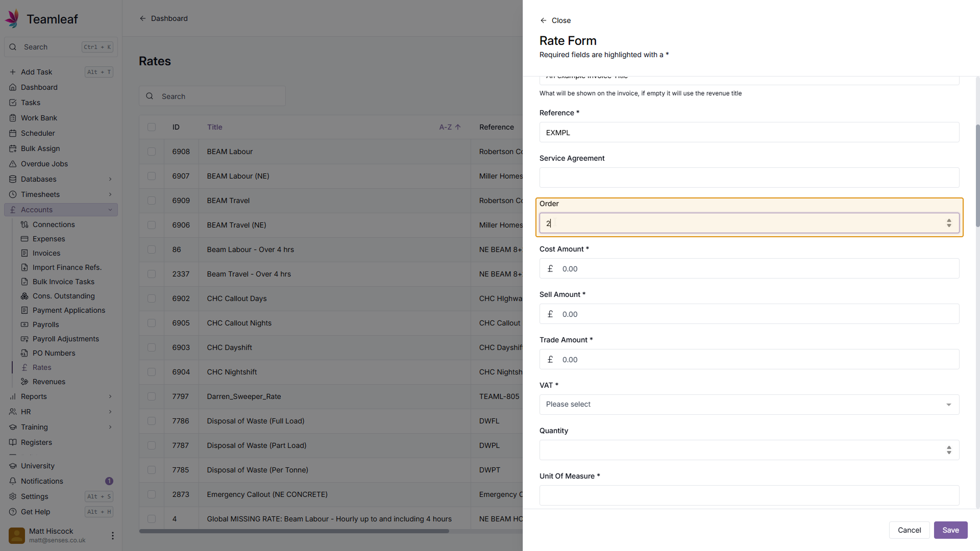Image resolution: width=980 pixels, height=551 pixels.
Task: Open University from the sidebar
Action: coord(37,466)
